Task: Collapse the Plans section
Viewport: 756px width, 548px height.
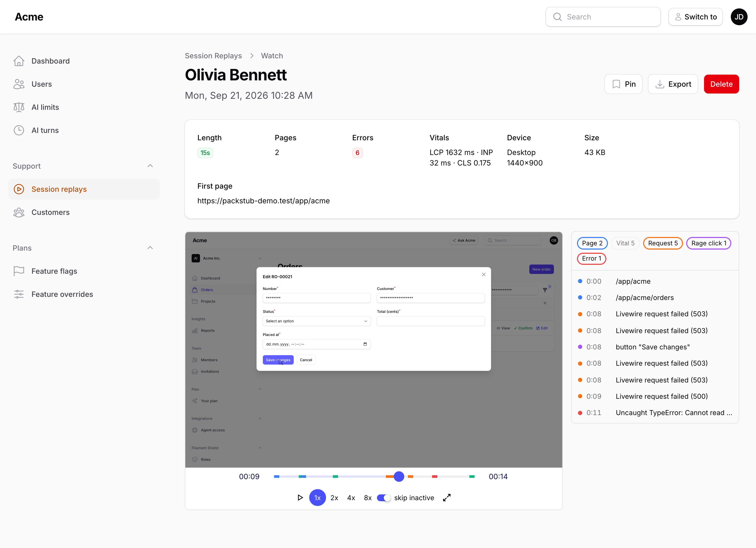Action: (150, 248)
